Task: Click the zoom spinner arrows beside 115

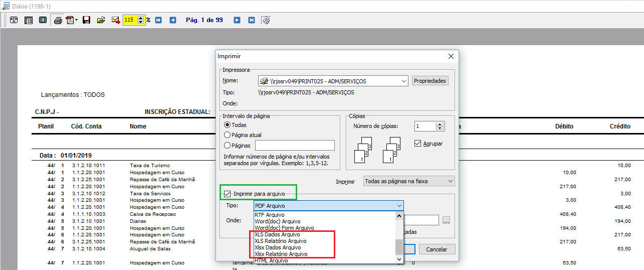Action: 141,20
